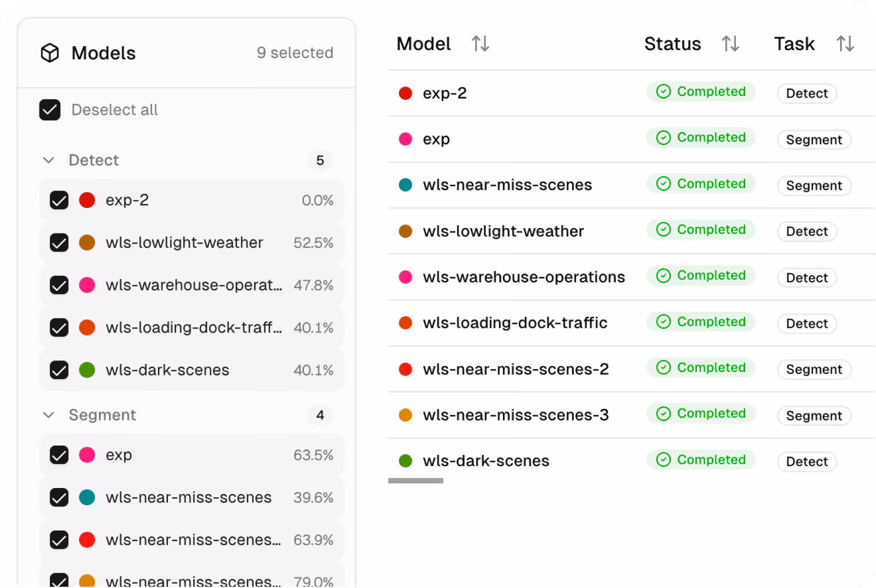
Task: Click the Status column header
Action: point(672,43)
